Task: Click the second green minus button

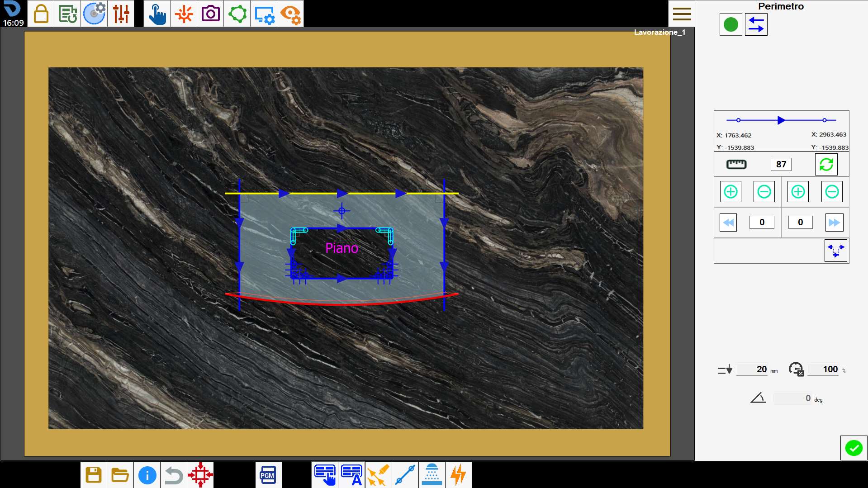Action: click(832, 192)
